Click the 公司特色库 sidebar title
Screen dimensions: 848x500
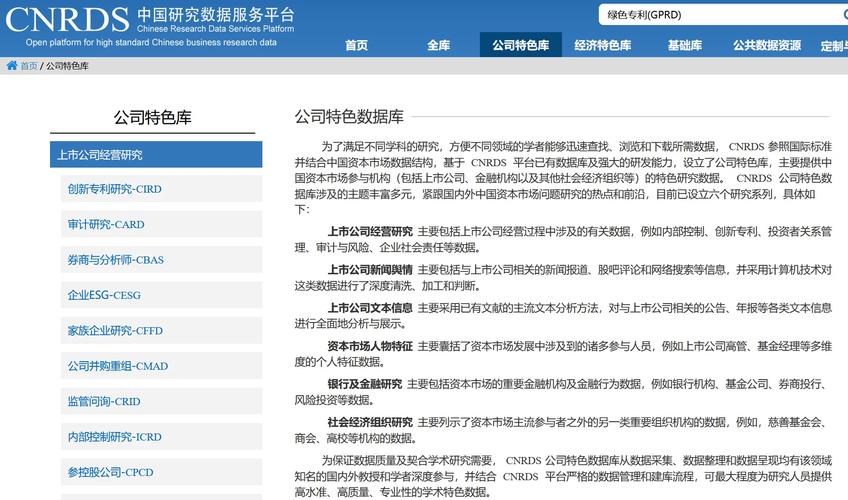coord(153,117)
